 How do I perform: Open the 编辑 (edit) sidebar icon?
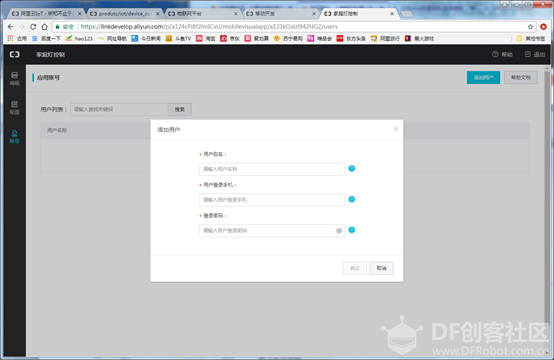[14, 78]
